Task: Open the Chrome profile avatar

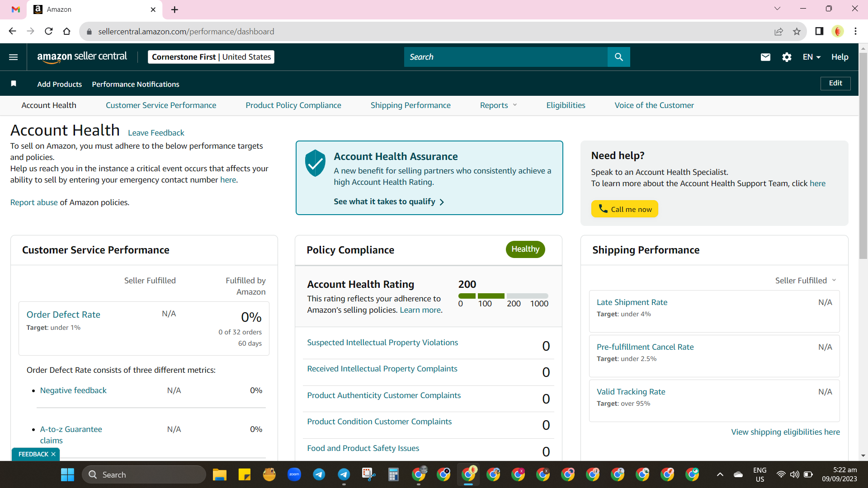Action: (x=838, y=31)
